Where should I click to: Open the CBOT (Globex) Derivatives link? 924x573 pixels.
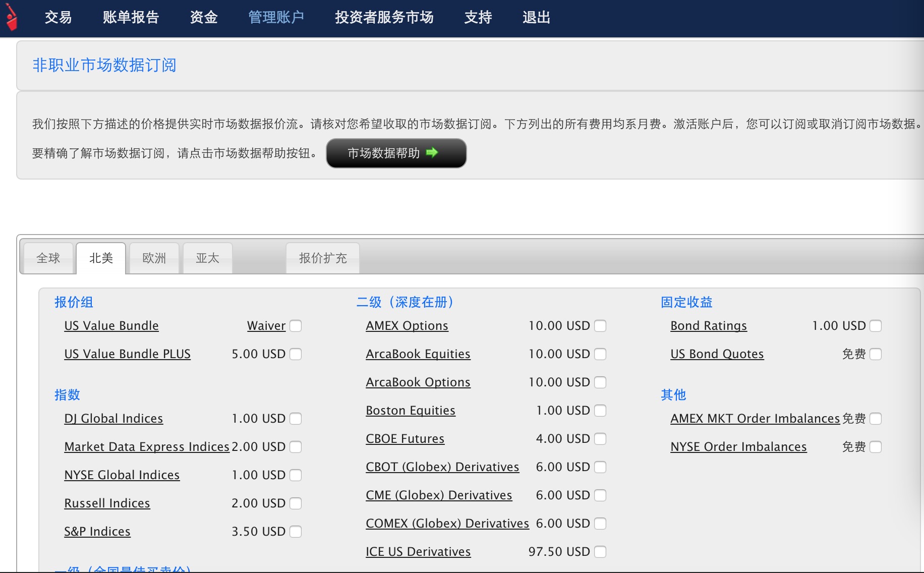coord(442,467)
